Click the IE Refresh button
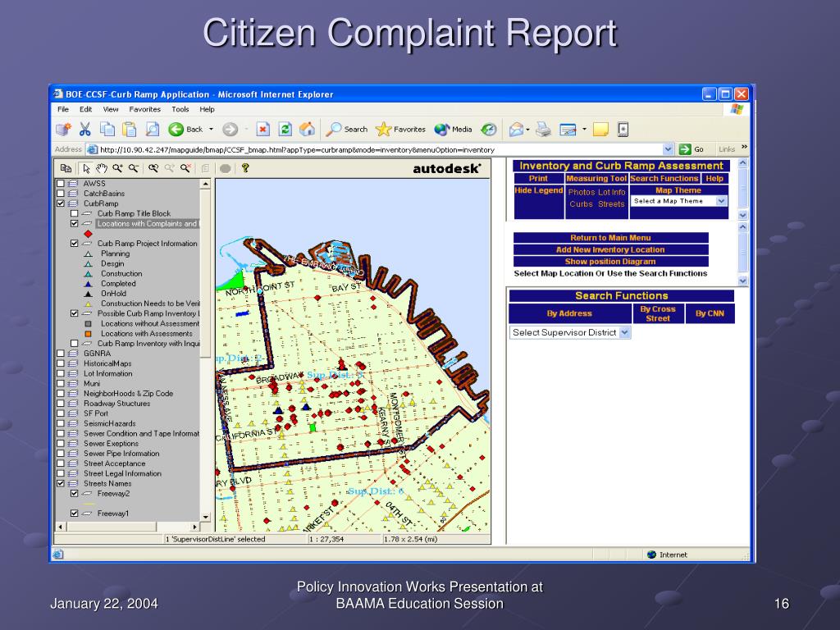 285,129
